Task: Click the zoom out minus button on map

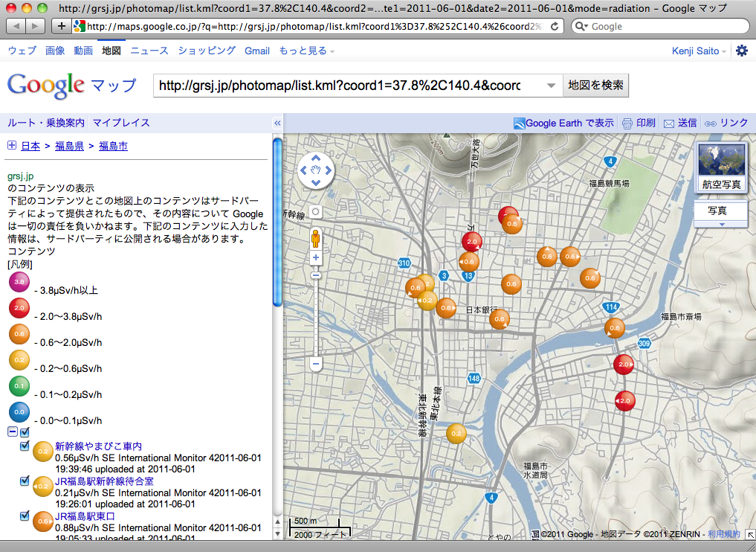Action: click(316, 365)
